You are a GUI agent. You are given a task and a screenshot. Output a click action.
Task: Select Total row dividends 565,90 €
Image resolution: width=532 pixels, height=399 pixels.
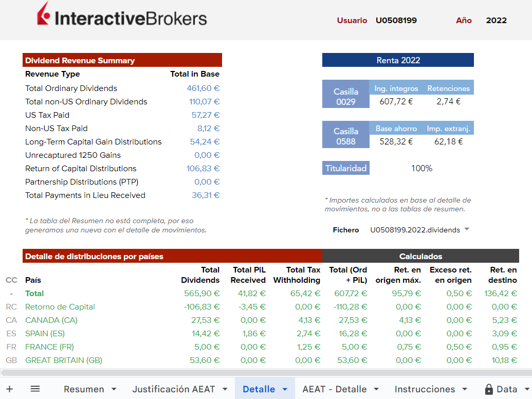(x=202, y=294)
